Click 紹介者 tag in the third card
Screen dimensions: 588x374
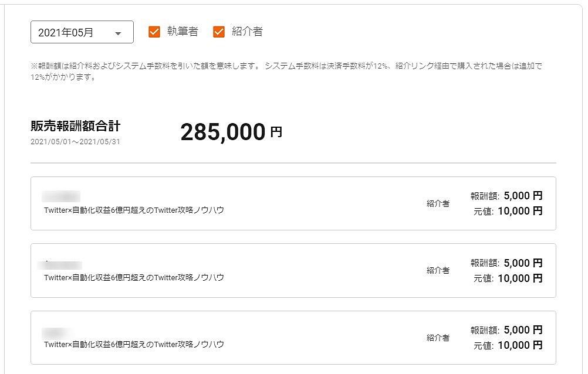(438, 338)
